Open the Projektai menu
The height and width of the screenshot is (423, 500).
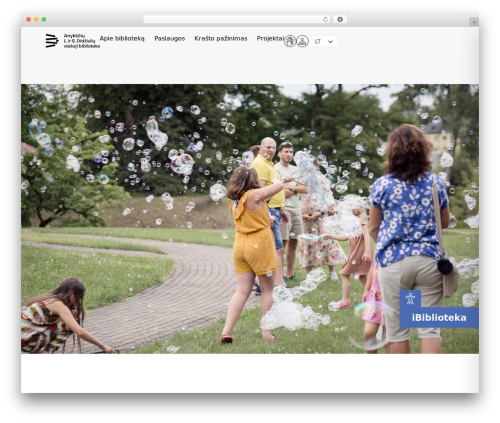(270, 39)
